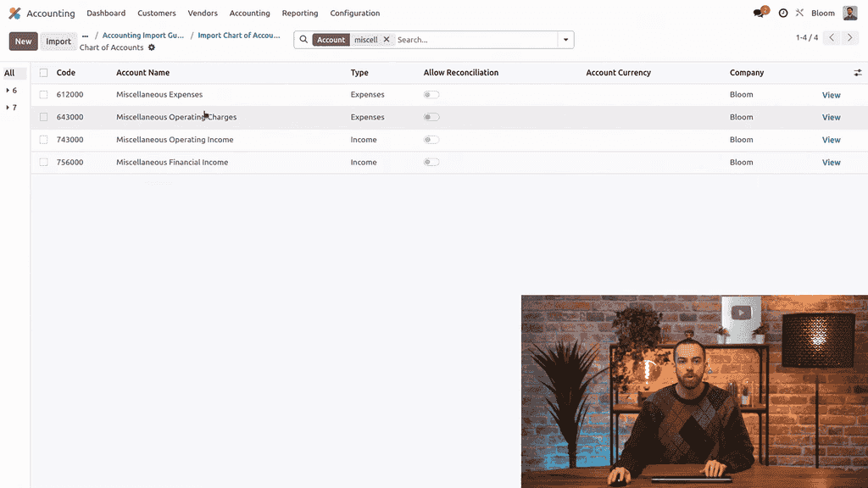
Task: Open the Reporting menu
Action: pos(300,14)
